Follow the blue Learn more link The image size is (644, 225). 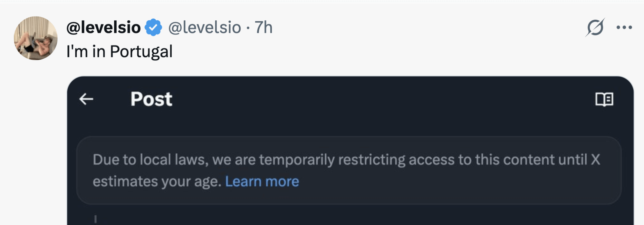tap(262, 181)
